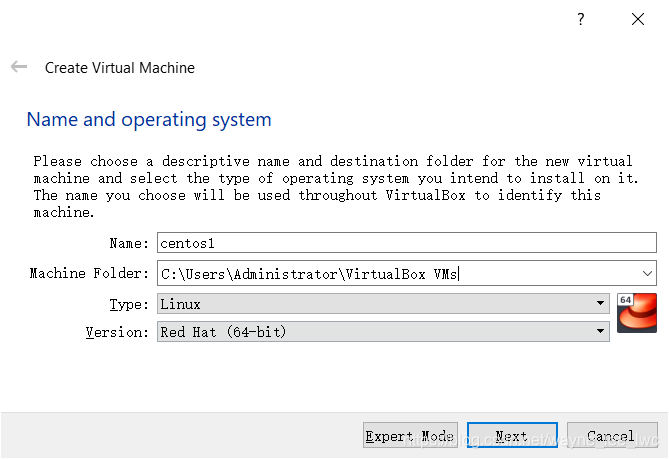This screenshot has height=459, width=669.
Task: Click the "Create Virtual Machine" title text
Action: pos(120,67)
